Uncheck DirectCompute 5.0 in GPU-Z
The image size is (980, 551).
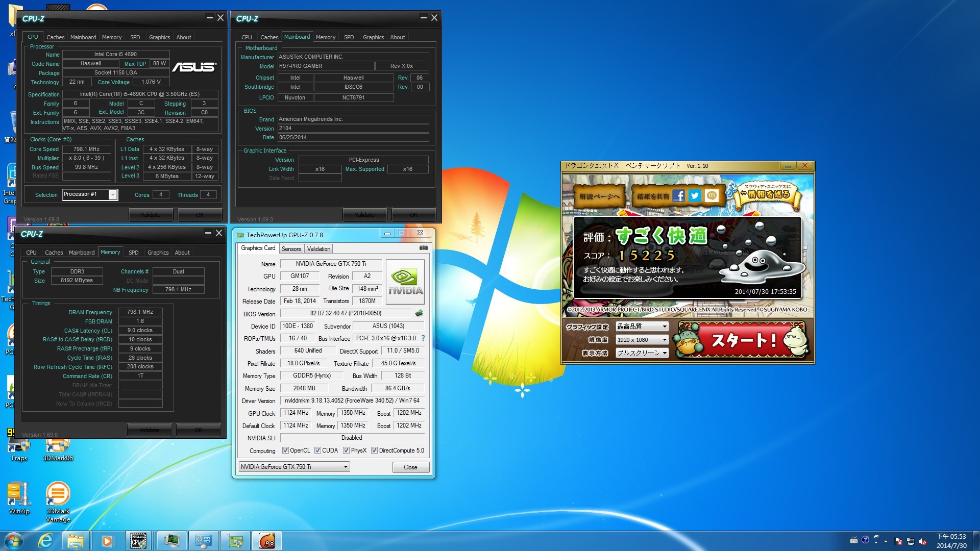tap(374, 450)
